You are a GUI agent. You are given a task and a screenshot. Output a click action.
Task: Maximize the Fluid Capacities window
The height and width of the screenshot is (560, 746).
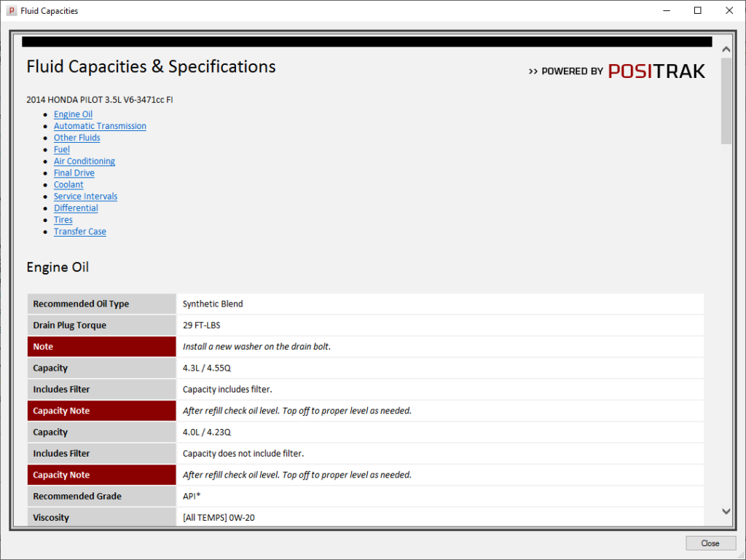[697, 10]
